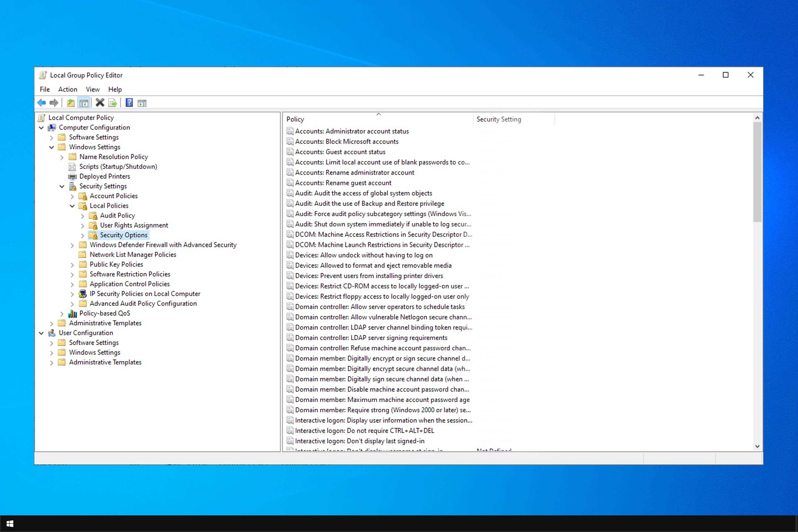Select Application Control Policies
Viewport: 798px width, 532px height.
pos(130,284)
